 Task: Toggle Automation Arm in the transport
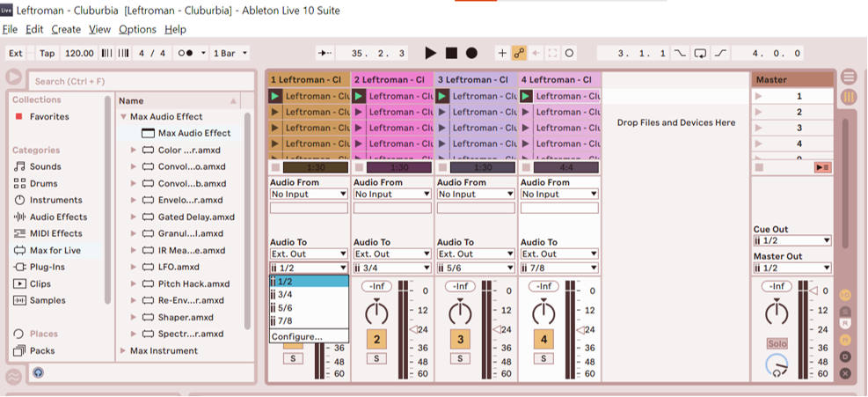pyautogui.click(x=519, y=53)
